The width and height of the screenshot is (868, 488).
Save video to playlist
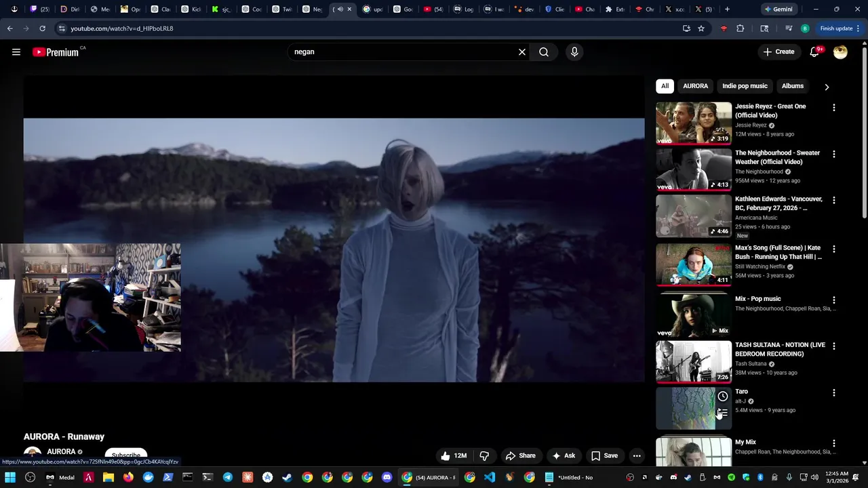click(604, 455)
